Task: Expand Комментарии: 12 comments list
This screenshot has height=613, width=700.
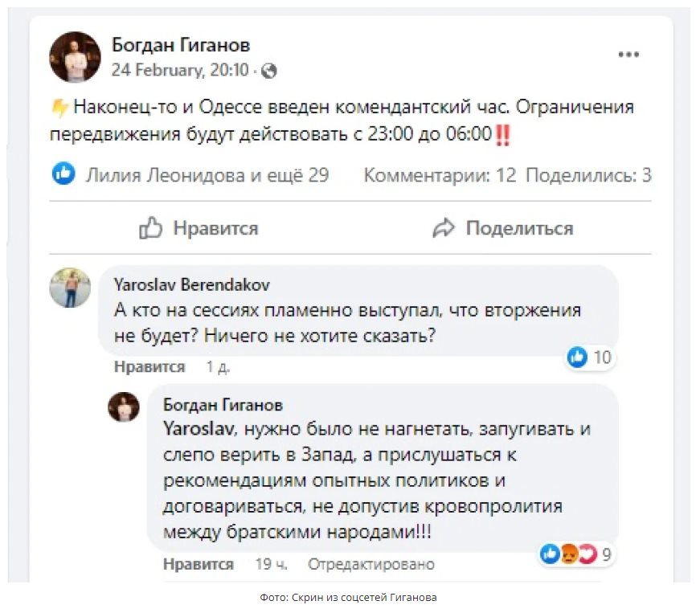Action: 440,174
